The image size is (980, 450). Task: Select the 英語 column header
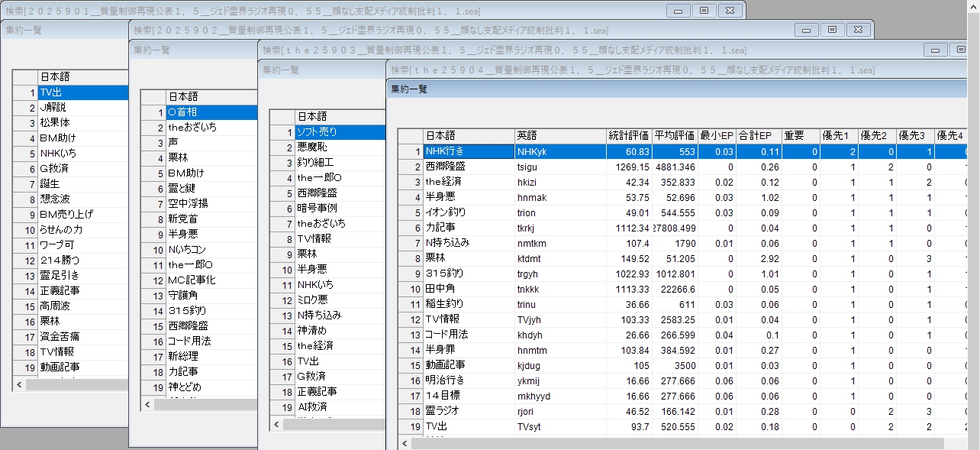[559, 136]
